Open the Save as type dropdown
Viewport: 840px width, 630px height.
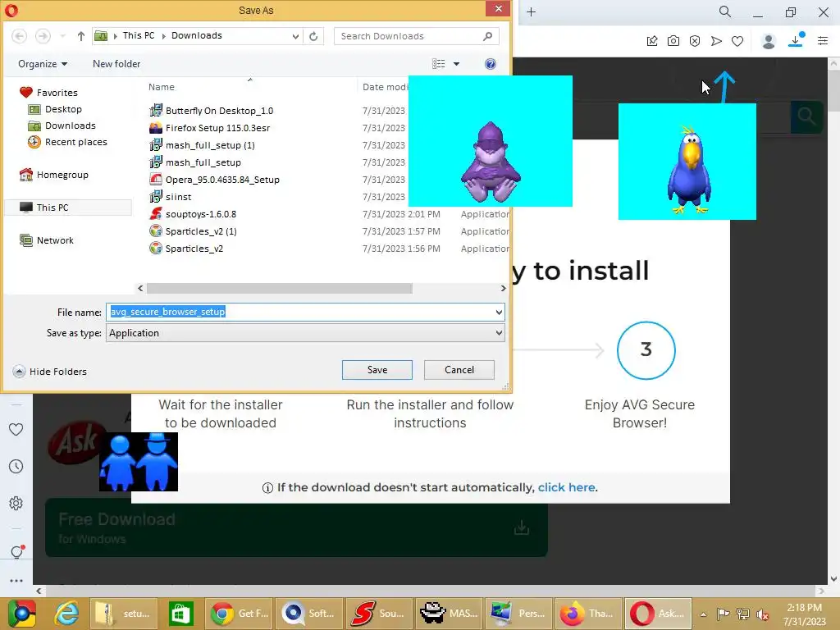click(x=305, y=333)
